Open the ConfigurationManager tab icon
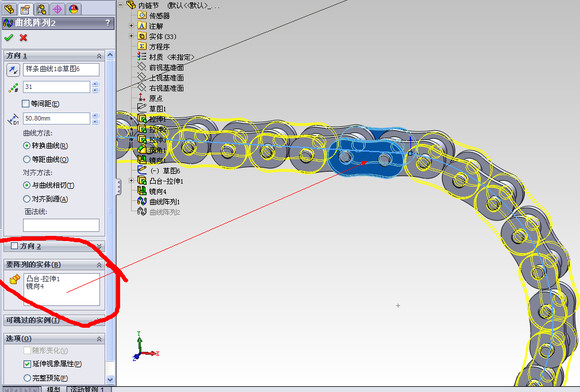Viewport: 580px width, 392px height. (x=41, y=9)
